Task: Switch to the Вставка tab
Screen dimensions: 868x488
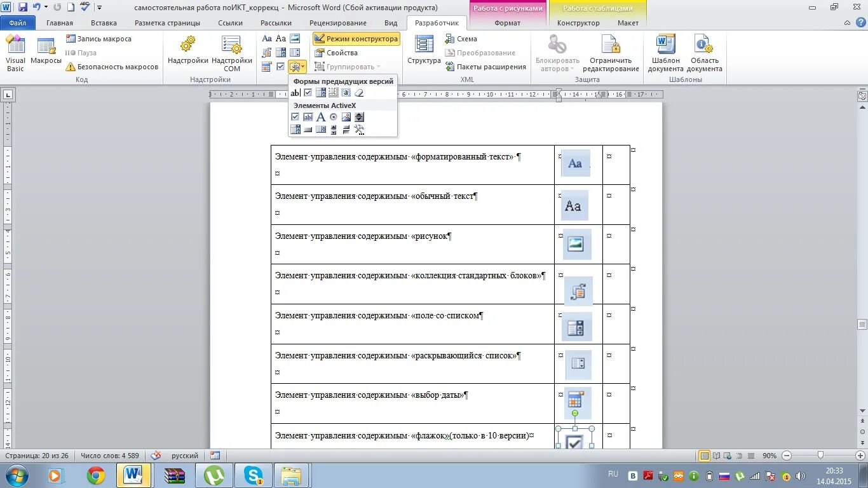Action: 104,23
